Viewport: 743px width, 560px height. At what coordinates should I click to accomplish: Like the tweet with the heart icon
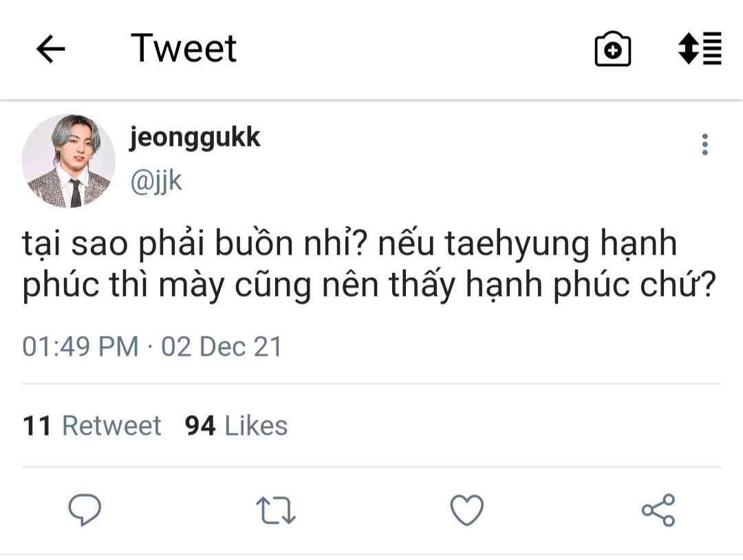(x=466, y=510)
